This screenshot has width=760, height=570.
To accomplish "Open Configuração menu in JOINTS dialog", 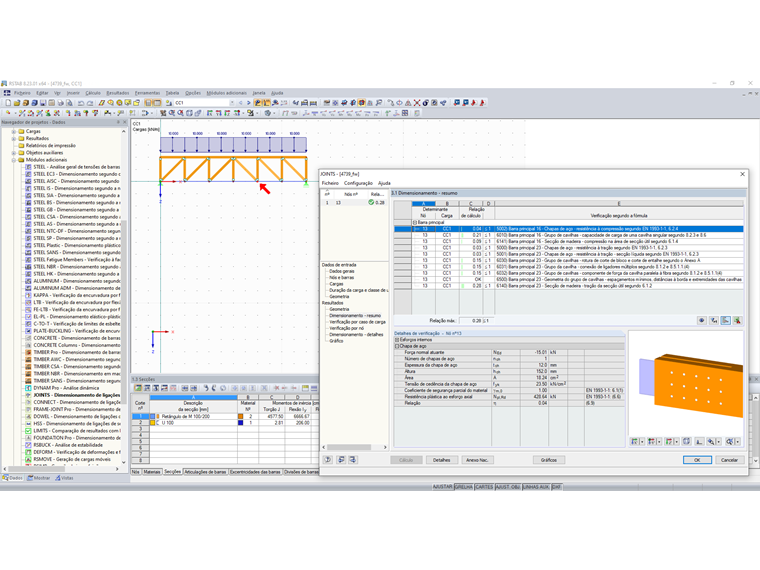I will pos(358,183).
